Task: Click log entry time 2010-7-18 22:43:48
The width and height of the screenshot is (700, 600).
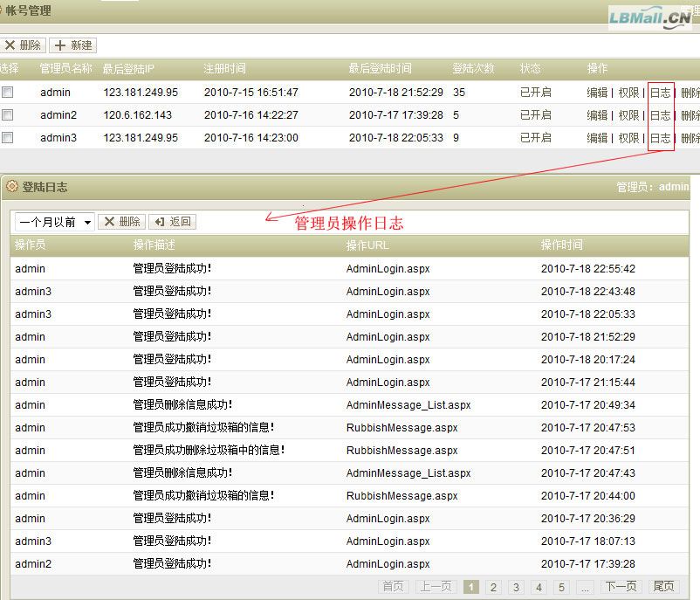Action: [x=588, y=292]
